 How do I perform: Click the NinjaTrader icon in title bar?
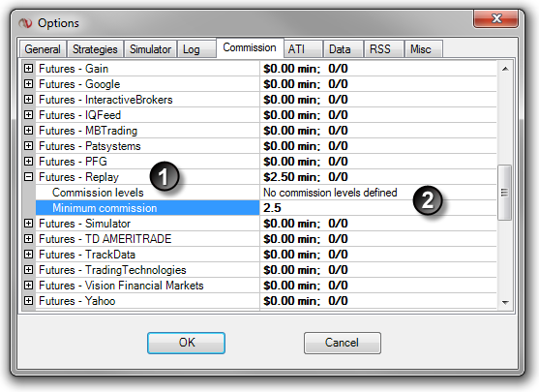coord(25,23)
